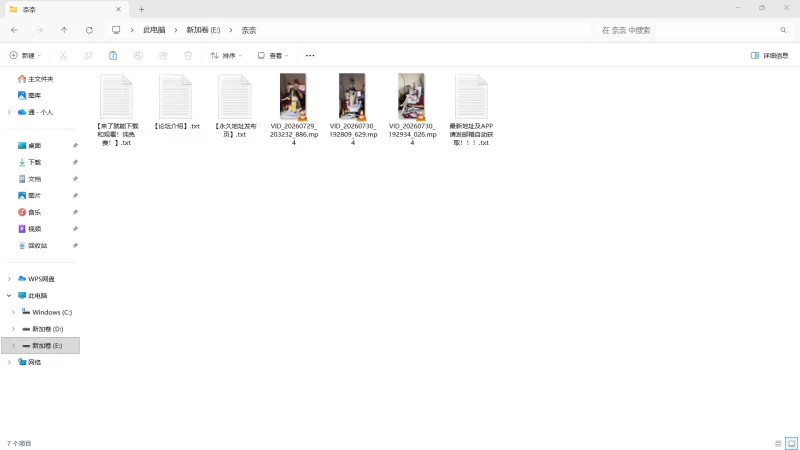This screenshot has height=450, width=800.
Task: Click 此电脑 breadcrumb in address bar
Action: 154,30
